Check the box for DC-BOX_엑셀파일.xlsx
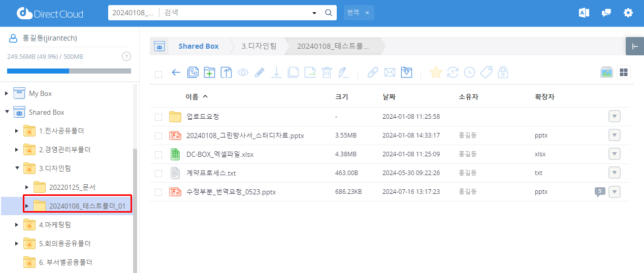This screenshot has height=273, width=644. (x=158, y=154)
